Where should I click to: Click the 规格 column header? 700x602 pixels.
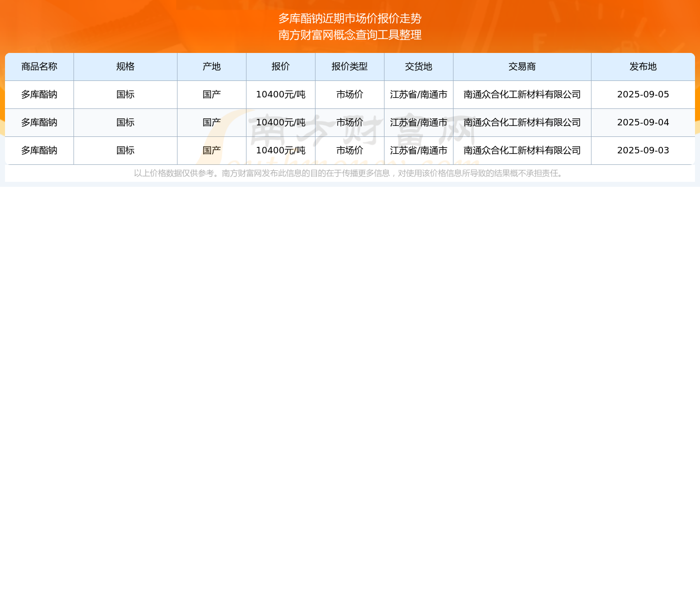click(125, 67)
